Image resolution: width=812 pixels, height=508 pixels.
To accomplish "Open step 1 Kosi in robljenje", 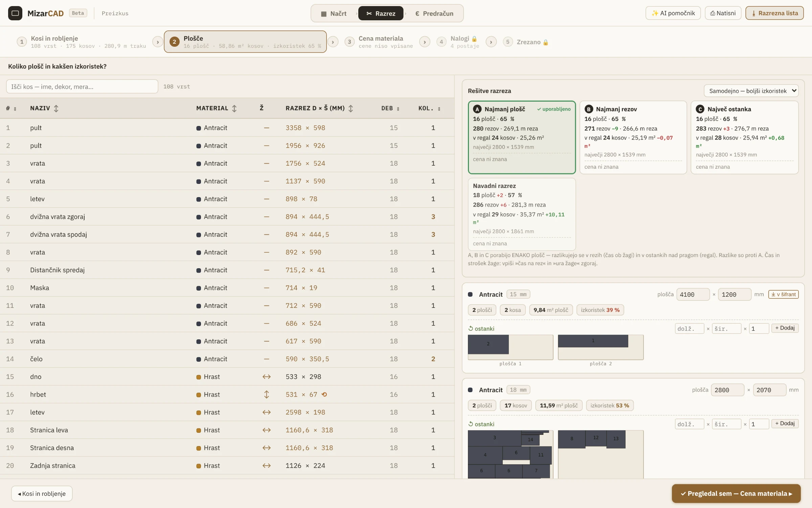I will [82, 42].
